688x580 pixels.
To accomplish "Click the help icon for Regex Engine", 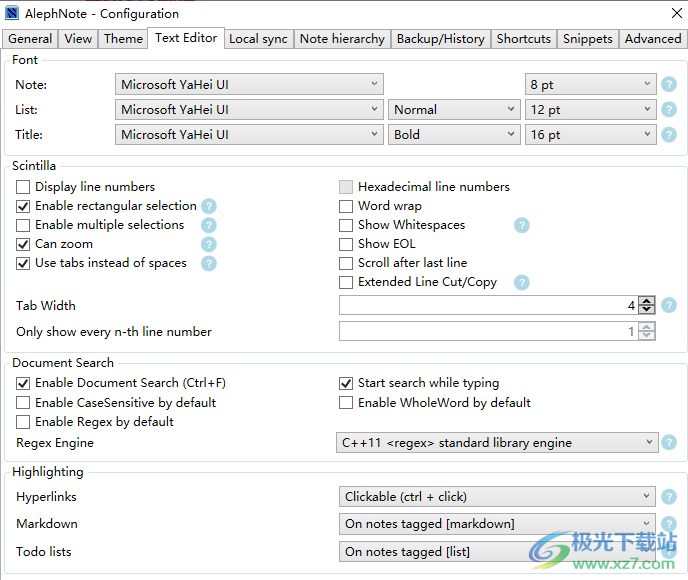I will tap(669, 443).
